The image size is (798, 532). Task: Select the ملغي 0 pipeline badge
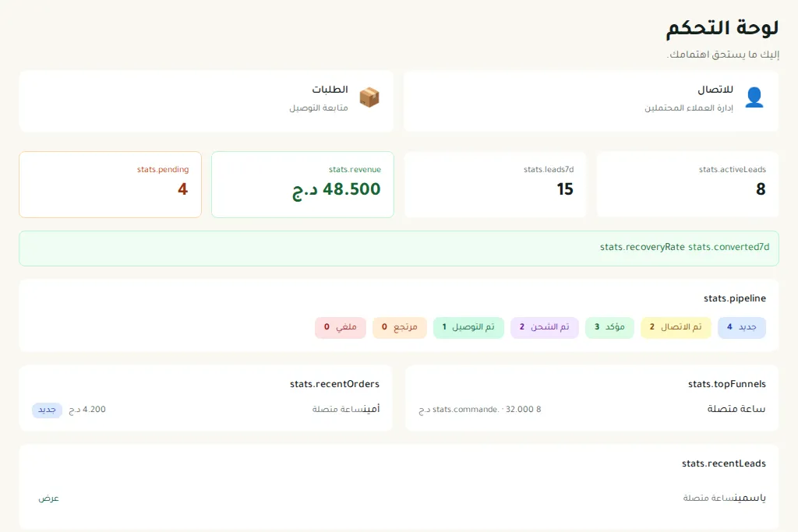point(341,328)
